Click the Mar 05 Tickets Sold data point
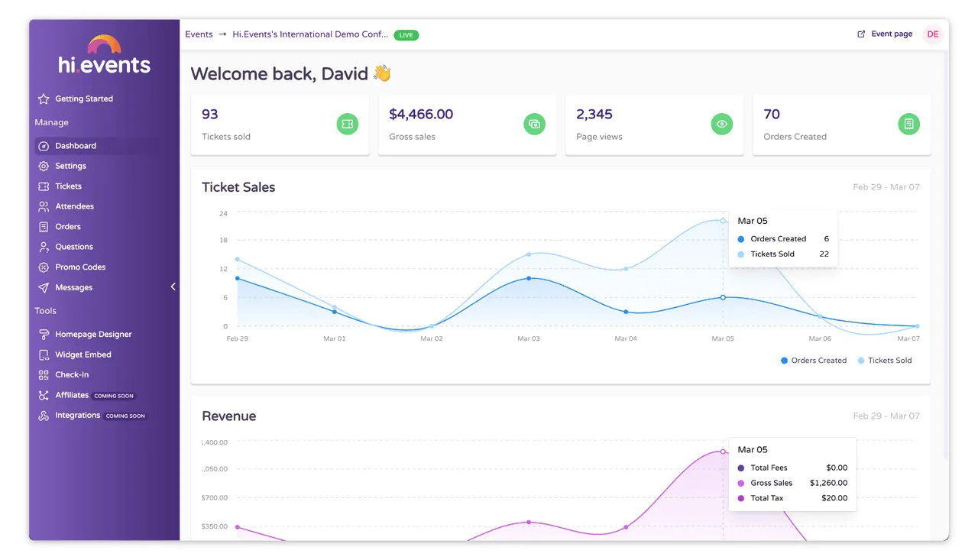This screenshot has width=978, height=560. (723, 221)
